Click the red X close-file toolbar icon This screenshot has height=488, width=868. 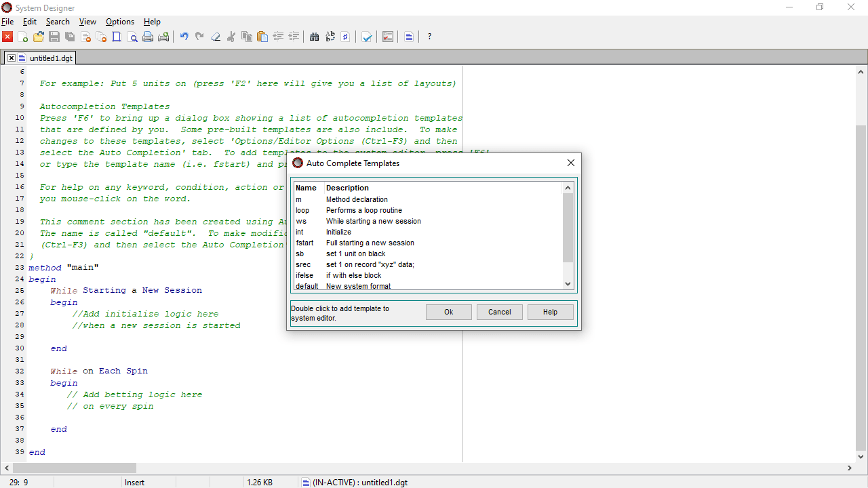point(7,37)
